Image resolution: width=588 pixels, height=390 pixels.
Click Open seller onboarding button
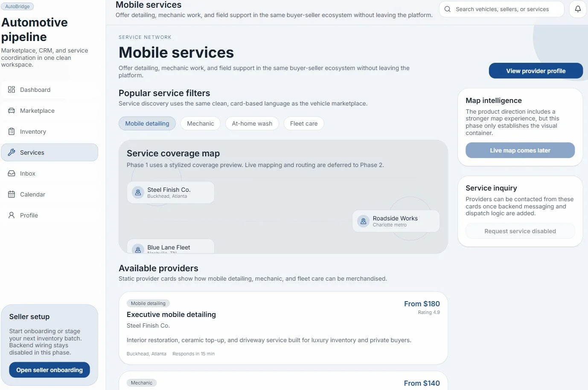pos(49,370)
